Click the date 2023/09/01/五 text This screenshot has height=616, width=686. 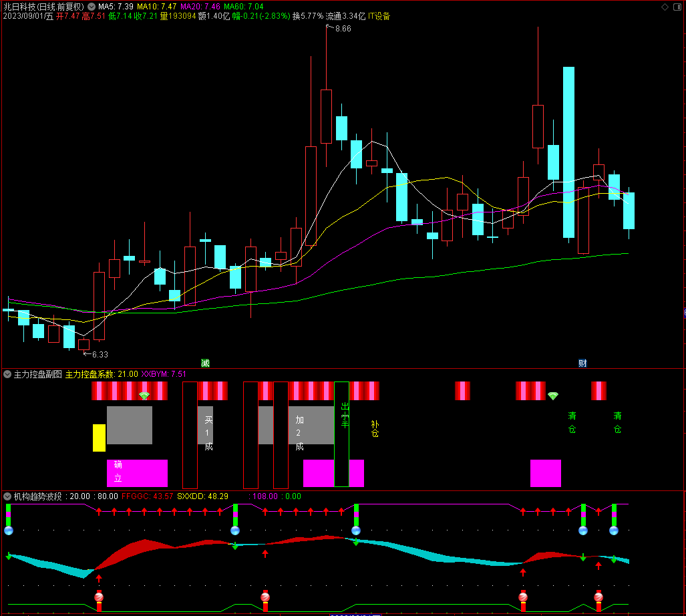pyautogui.click(x=29, y=16)
